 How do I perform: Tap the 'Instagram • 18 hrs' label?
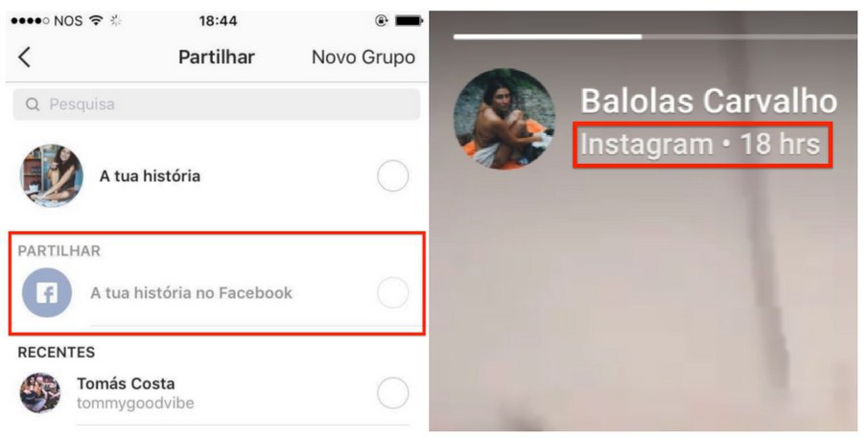point(701,145)
